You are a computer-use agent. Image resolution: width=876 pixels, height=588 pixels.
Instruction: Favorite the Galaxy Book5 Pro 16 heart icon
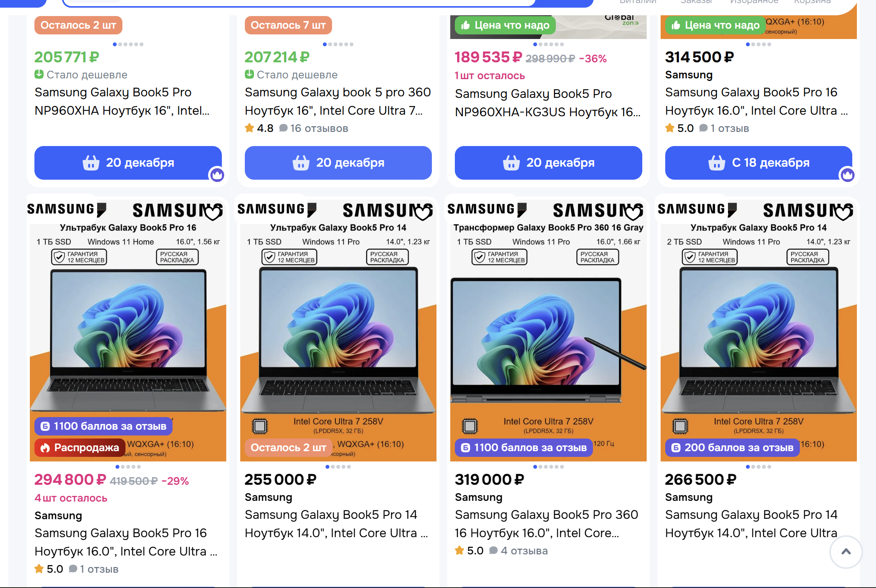tap(213, 212)
